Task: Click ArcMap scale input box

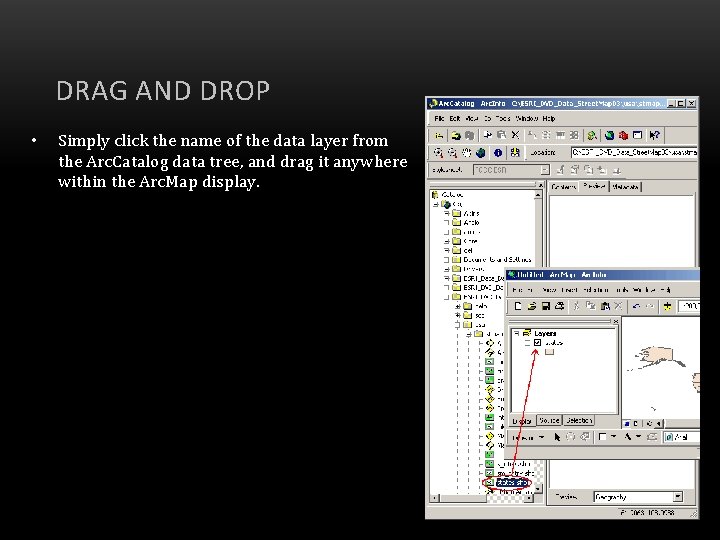Action: pos(689,306)
